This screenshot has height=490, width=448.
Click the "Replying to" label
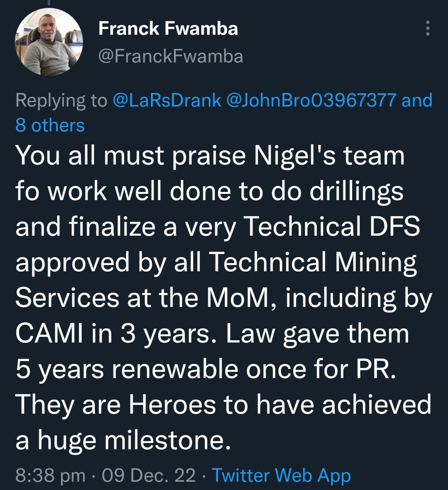[61, 100]
